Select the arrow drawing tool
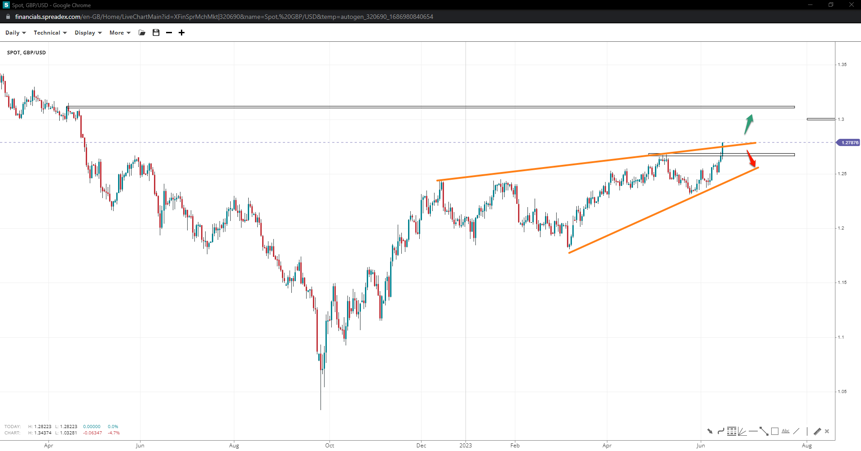This screenshot has height=451, width=861. (x=710, y=431)
